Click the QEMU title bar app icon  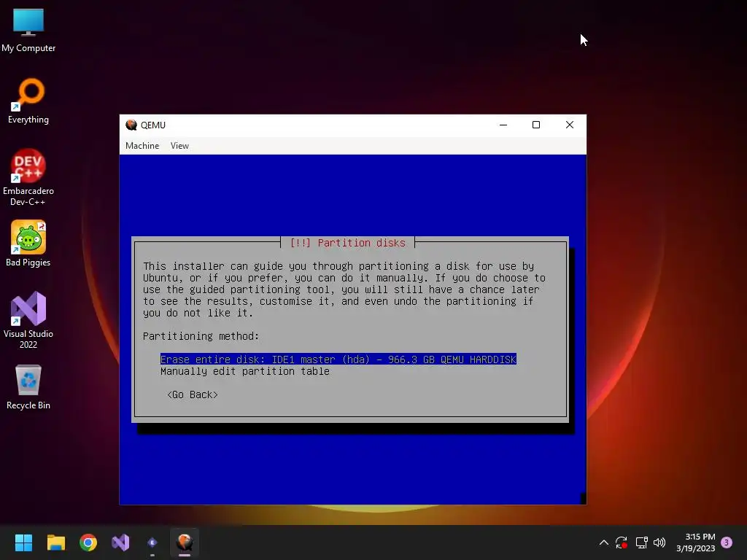(x=131, y=125)
